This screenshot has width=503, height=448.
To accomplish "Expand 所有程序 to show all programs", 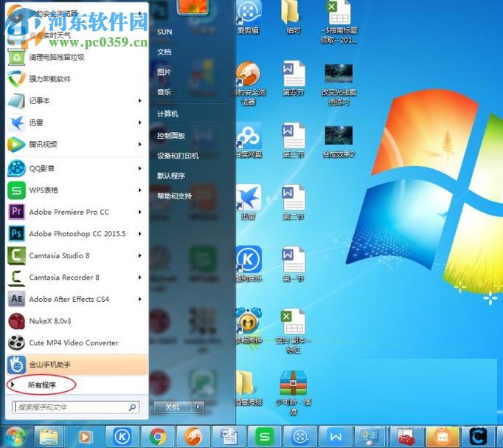I will click(x=42, y=385).
